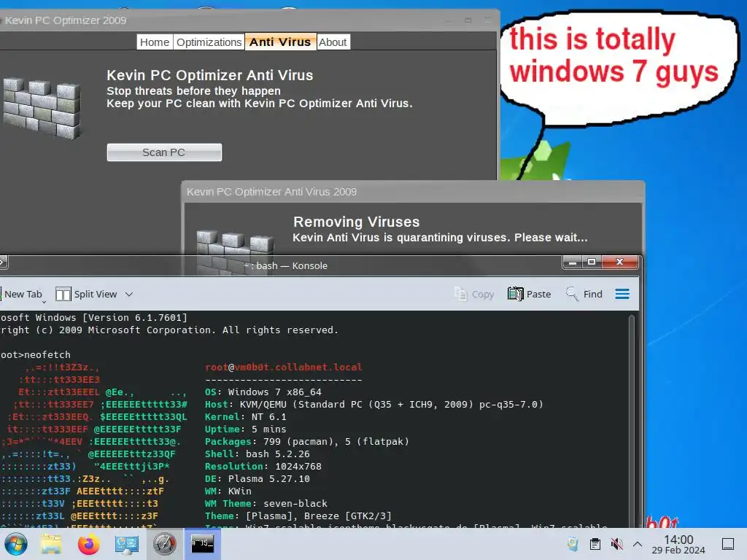This screenshot has height=560, width=747.
Task: Click Paste in the Konsole toolbar
Action: point(529,295)
